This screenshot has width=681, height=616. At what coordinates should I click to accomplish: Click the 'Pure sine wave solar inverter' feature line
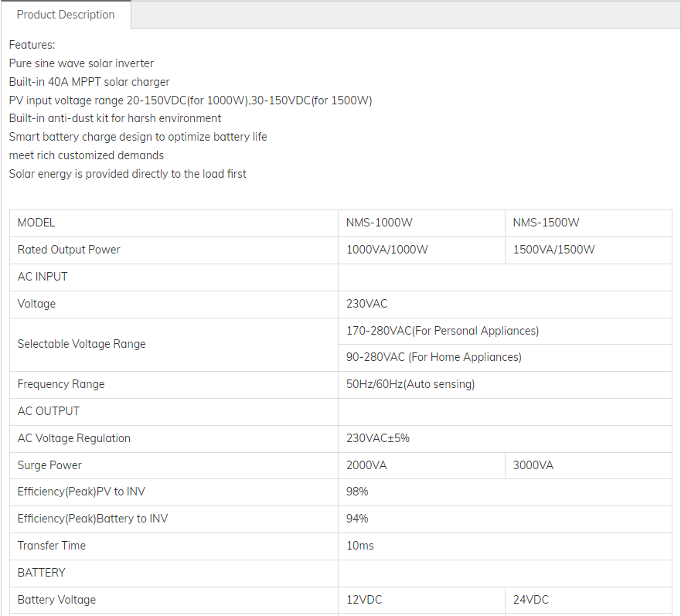tap(81, 63)
